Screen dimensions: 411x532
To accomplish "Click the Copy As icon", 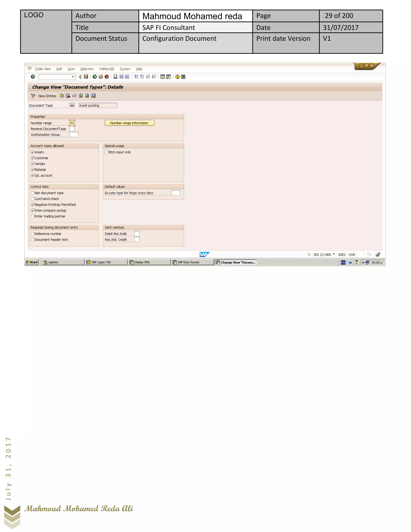I will click(62, 96).
